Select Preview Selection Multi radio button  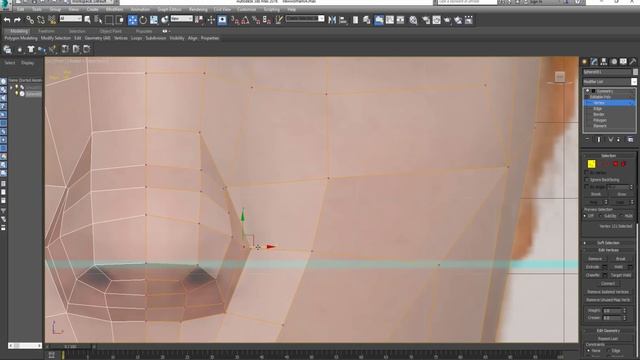pos(621,216)
